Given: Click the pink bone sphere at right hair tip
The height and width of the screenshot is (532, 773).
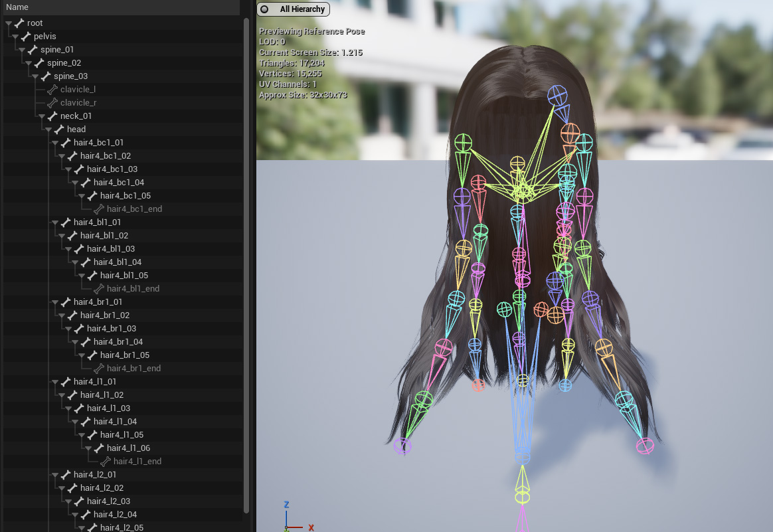Looking at the screenshot, I should 645,446.
